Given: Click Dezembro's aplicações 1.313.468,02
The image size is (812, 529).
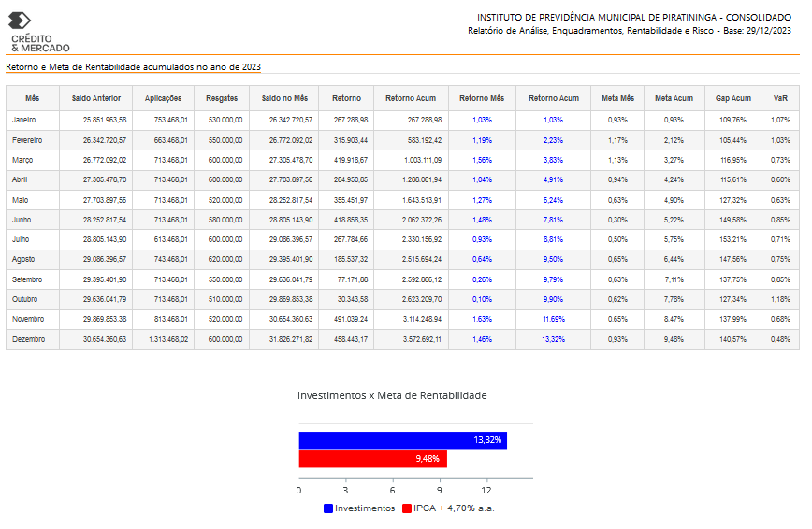Looking at the screenshot, I should tap(168, 339).
